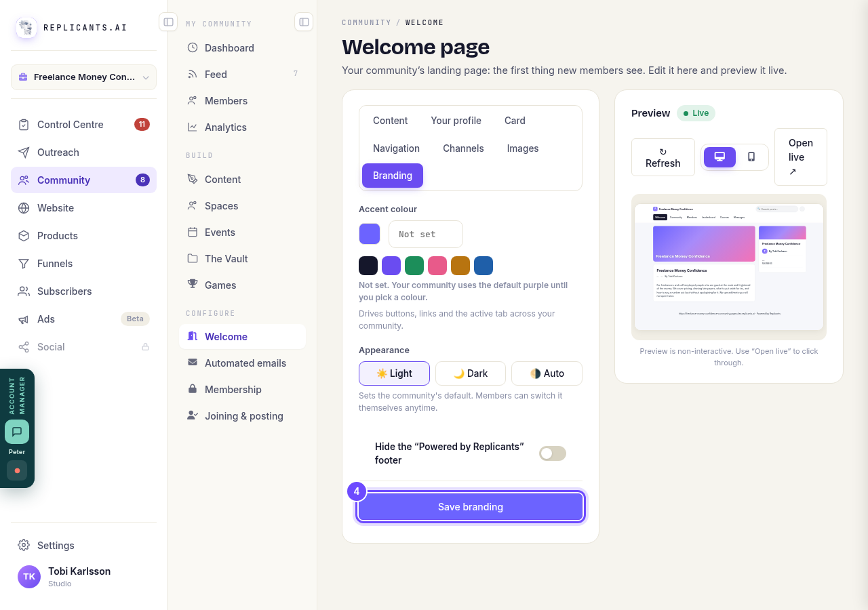The width and height of the screenshot is (868, 610).
Task: Click the Games trophy icon
Action: point(193,285)
